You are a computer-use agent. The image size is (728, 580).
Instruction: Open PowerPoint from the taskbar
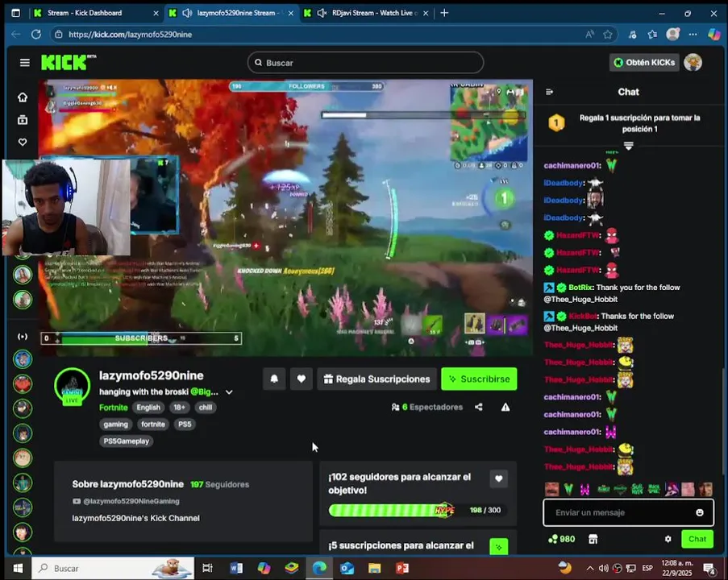point(402,569)
